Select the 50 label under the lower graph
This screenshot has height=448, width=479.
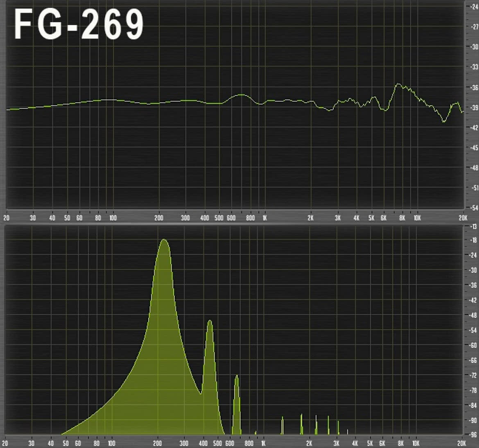point(66,443)
